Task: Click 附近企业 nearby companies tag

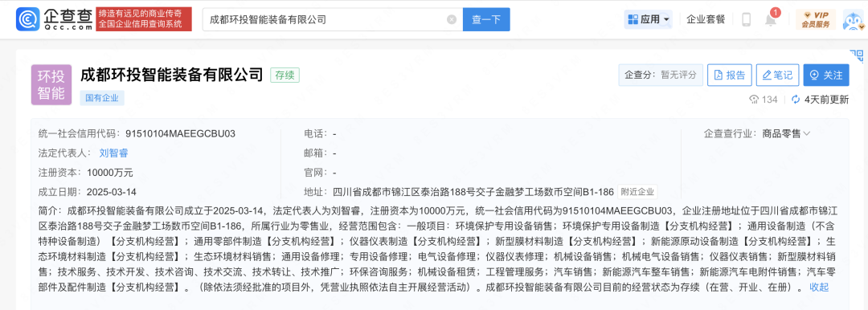Action: pyautogui.click(x=637, y=192)
